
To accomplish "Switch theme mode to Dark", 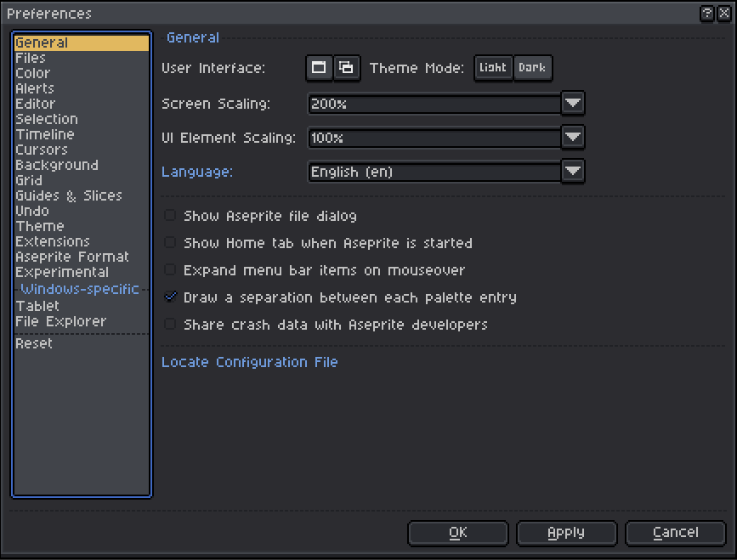I will tap(532, 68).
